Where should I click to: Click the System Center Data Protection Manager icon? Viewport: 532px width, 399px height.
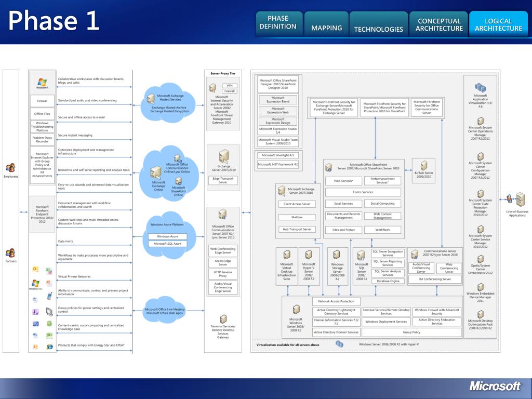pyautogui.click(x=481, y=194)
